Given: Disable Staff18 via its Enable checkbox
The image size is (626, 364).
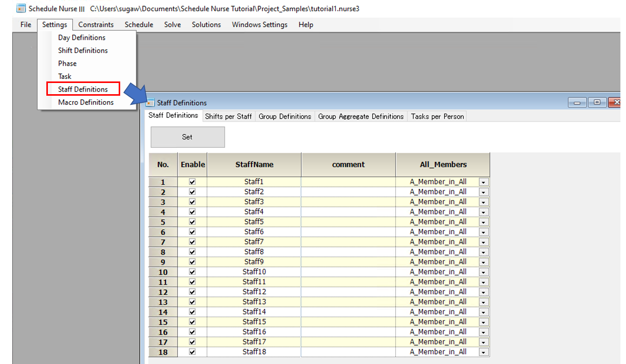Looking at the screenshot, I should click(192, 352).
